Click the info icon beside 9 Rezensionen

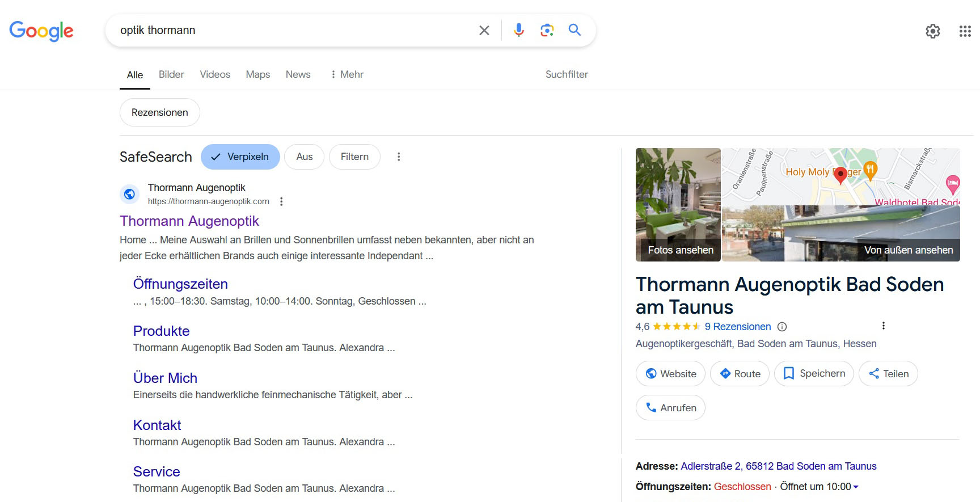pyautogui.click(x=782, y=327)
